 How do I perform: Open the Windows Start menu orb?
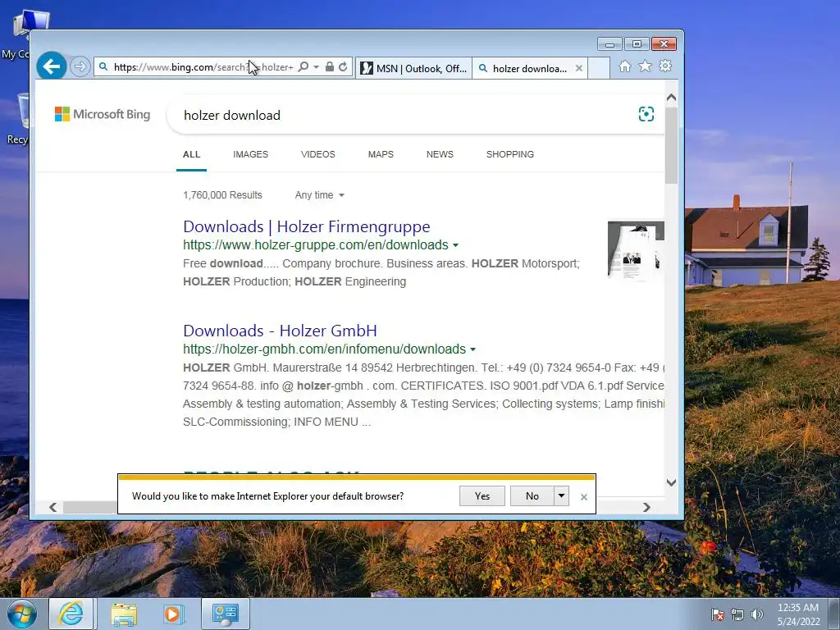22,614
